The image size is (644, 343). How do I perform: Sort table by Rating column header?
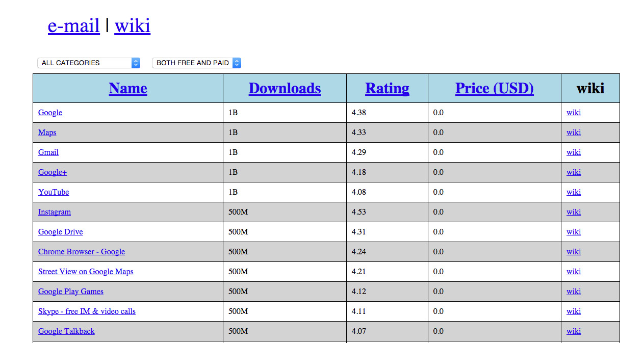tap(387, 88)
